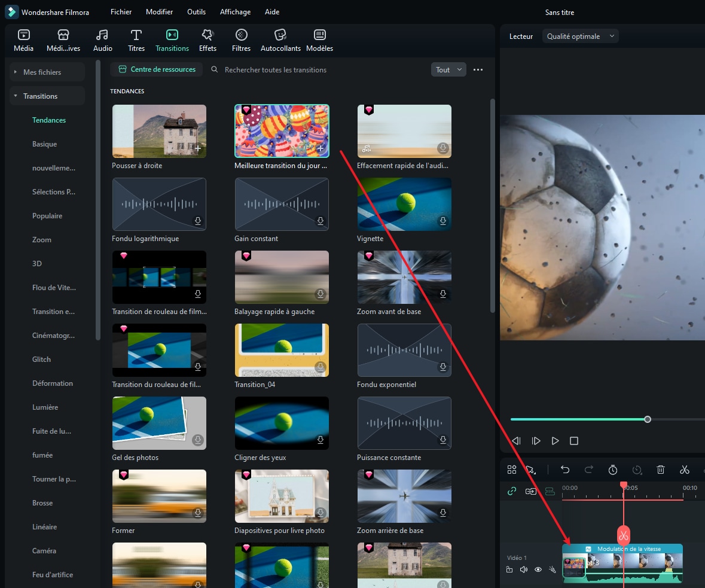Image resolution: width=705 pixels, height=588 pixels.
Task: Step back one frame
Action: tap(516, 441)
